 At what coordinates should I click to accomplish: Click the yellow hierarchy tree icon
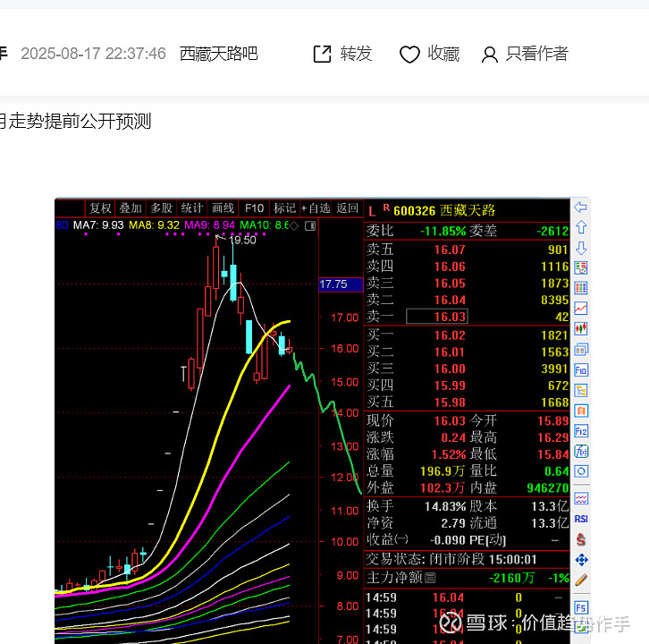(x=581, y=390)
